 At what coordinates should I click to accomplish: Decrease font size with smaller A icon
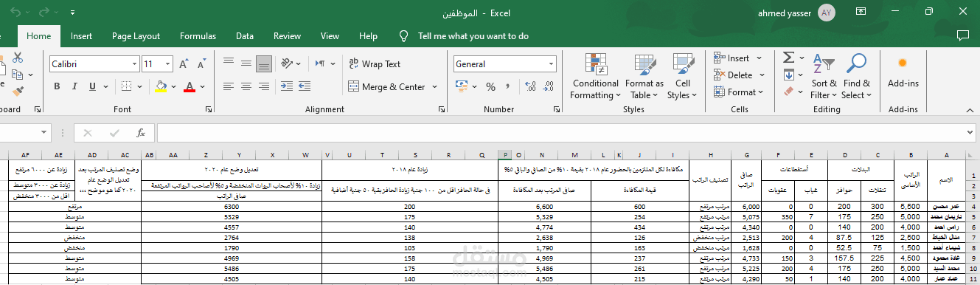point(203,64)
